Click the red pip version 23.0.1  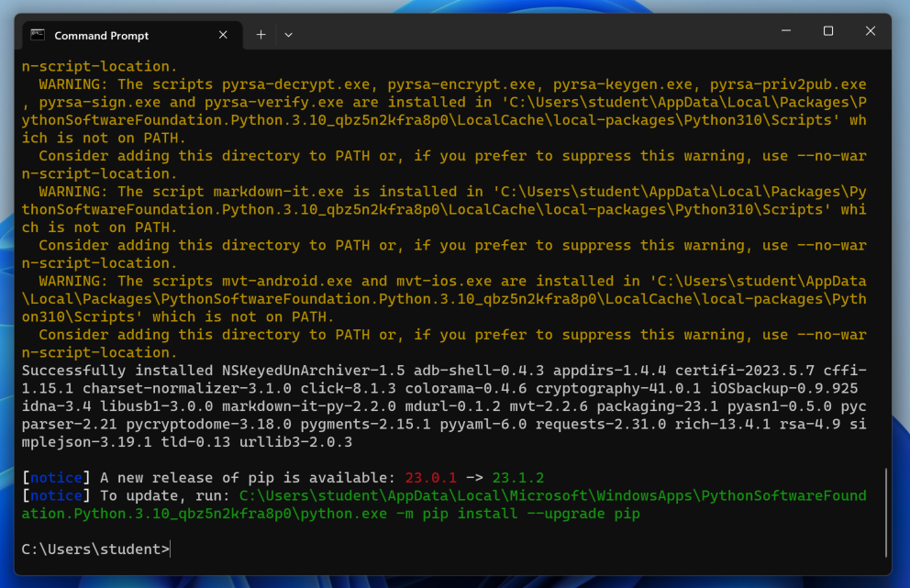pyautogui.click(x=430, y=478)
